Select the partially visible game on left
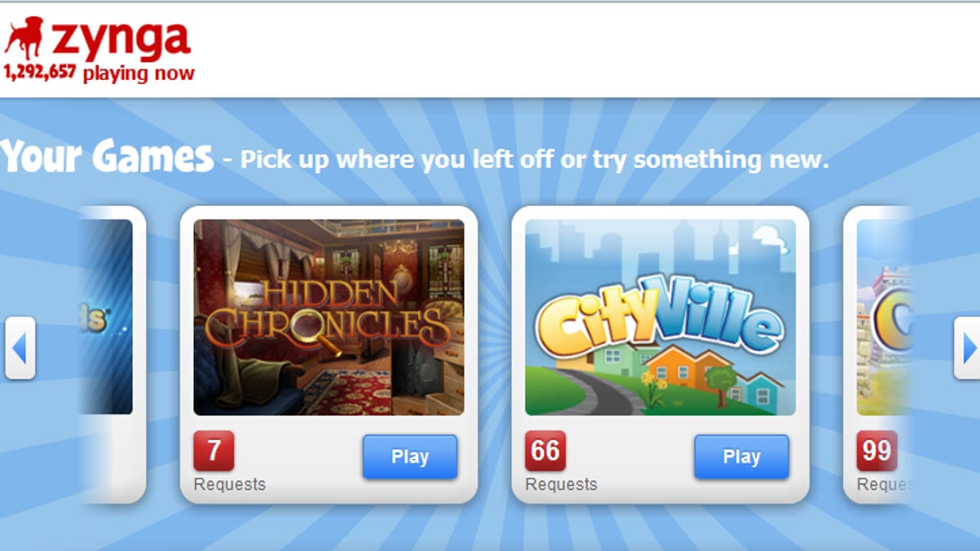The height and width of the screenshot is (551, 980). [x=106, y=318]
